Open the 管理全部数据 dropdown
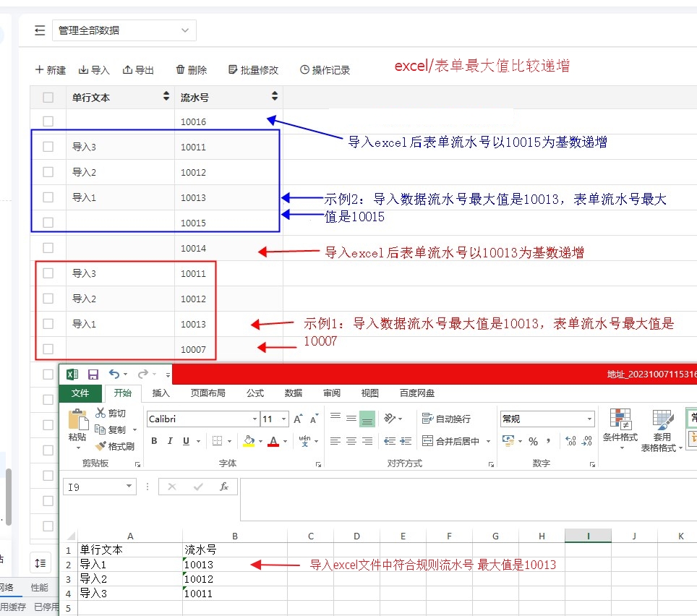This screenshot has height=616, width=697. tap(124, 30)
